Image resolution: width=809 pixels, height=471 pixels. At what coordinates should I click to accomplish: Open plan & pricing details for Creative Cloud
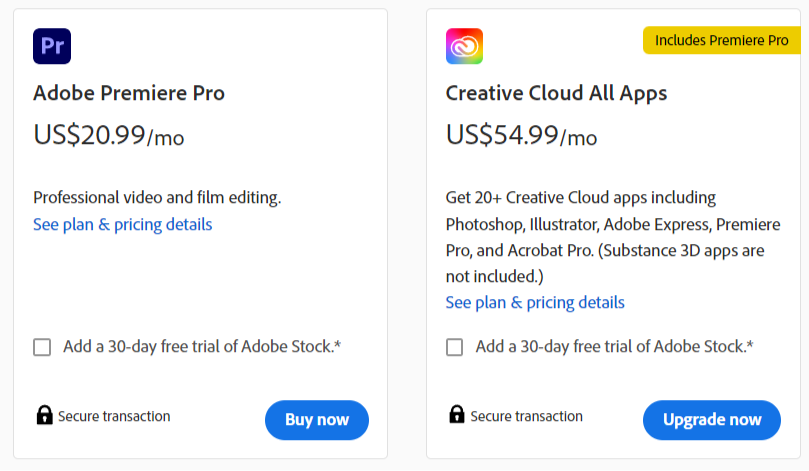pyautogui.click(x=535, y=302)
